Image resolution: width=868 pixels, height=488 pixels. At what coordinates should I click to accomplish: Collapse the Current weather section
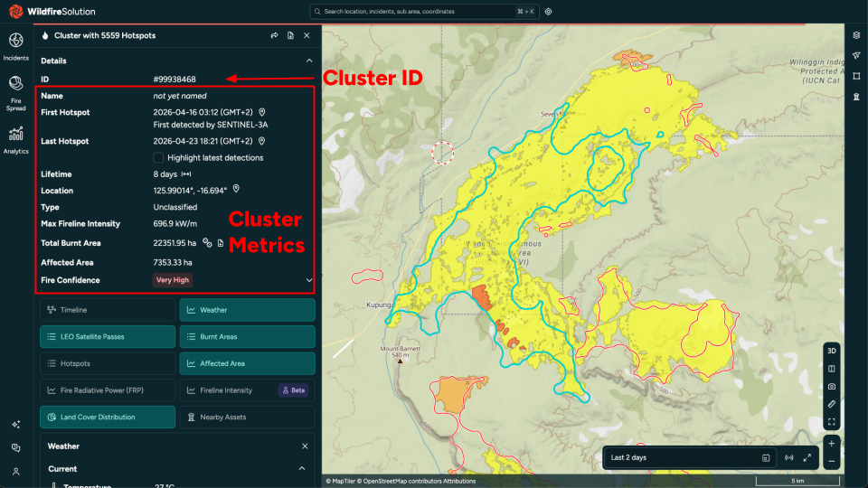302,469
